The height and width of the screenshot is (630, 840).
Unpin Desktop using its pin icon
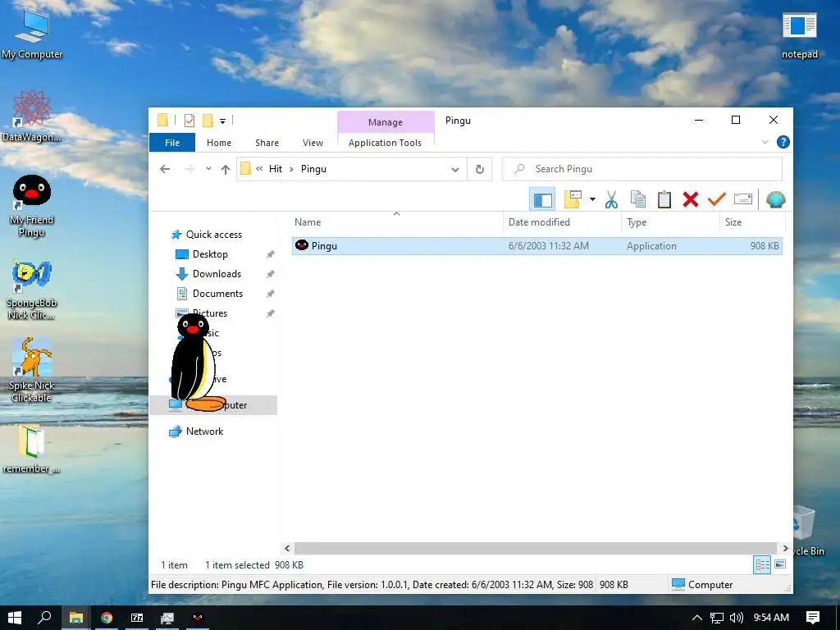tap(271, 254)
